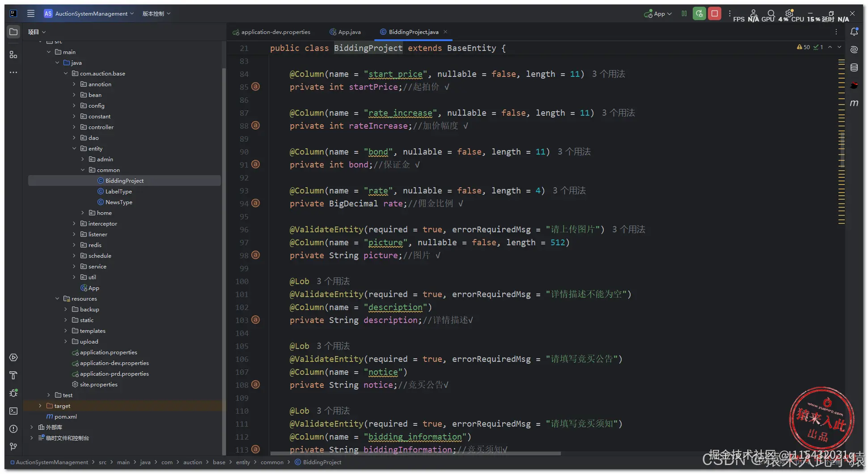Click gutter icon at line 108
The image size is (868, 474).
pos(255,385)
